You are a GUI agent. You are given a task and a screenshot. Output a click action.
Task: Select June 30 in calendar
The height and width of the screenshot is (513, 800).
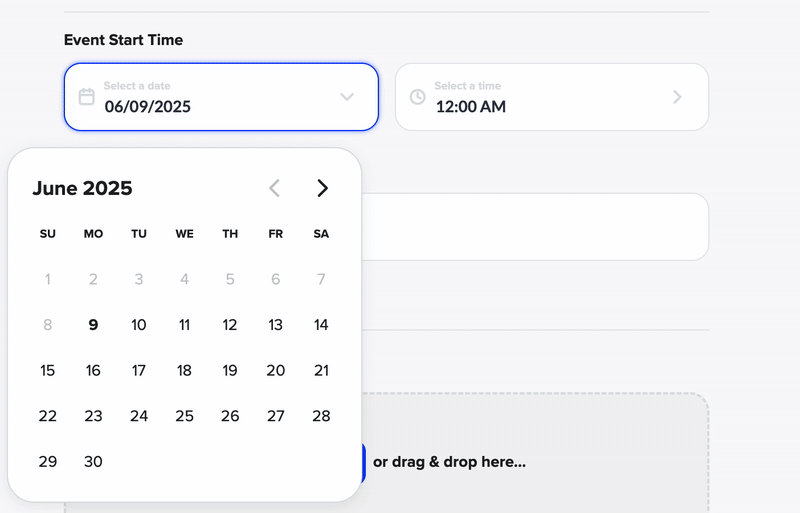coord(93,462)
